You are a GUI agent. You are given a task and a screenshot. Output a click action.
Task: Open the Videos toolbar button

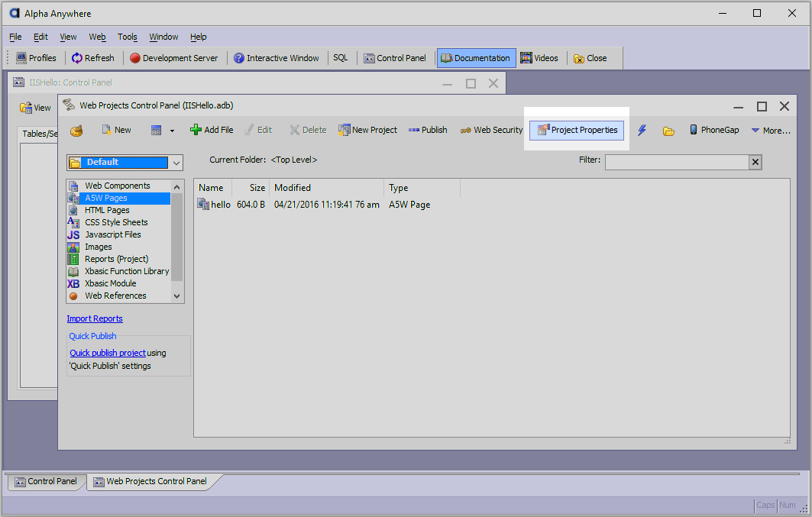tap(539, 58)
